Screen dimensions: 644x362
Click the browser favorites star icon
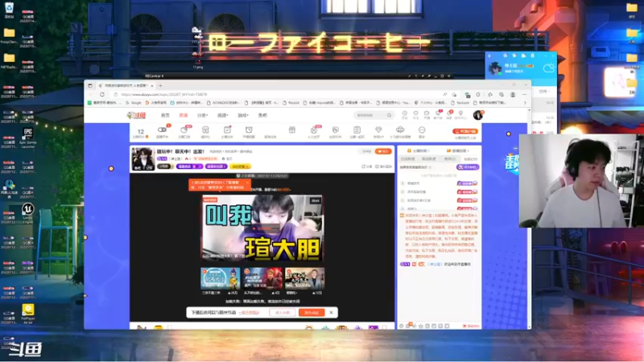[490, 94]
